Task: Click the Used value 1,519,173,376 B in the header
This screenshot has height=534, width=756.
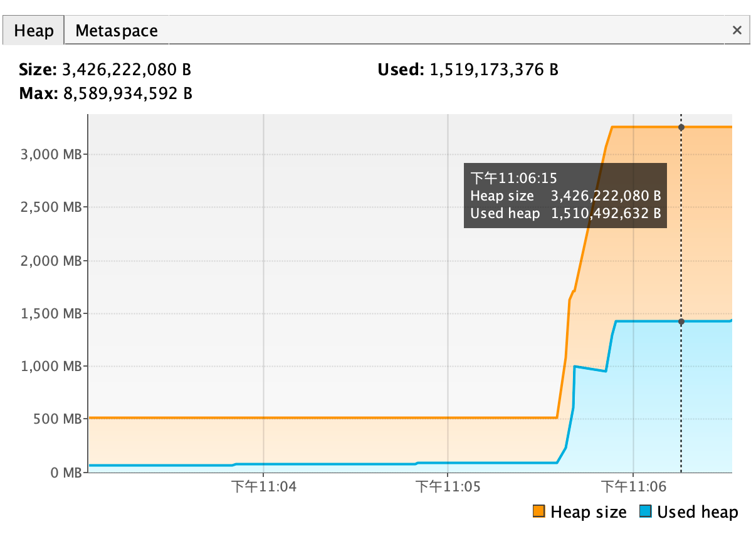Action: (x=493, y=70)
